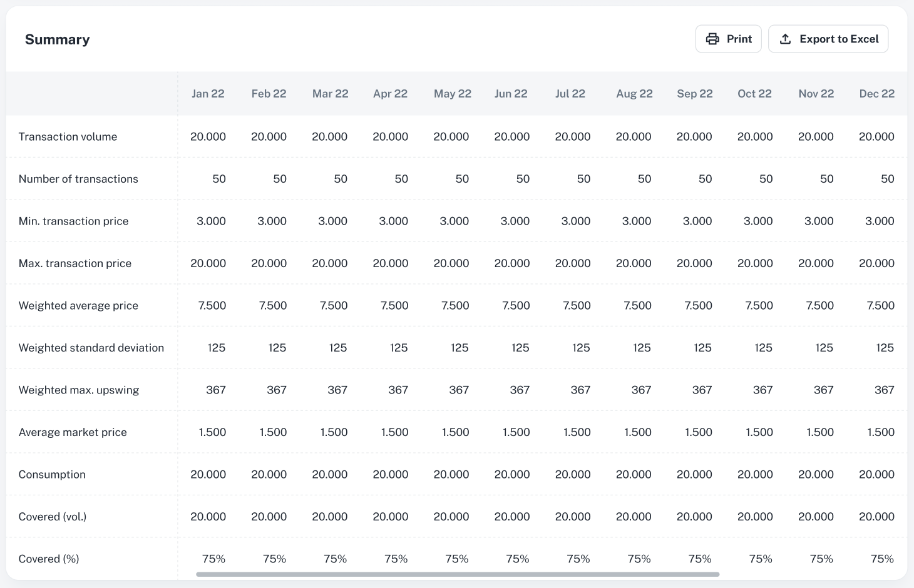The height and width of the screenshot is (588, 914).
Task: Click the Summary heading
Action: click(58, 39)
